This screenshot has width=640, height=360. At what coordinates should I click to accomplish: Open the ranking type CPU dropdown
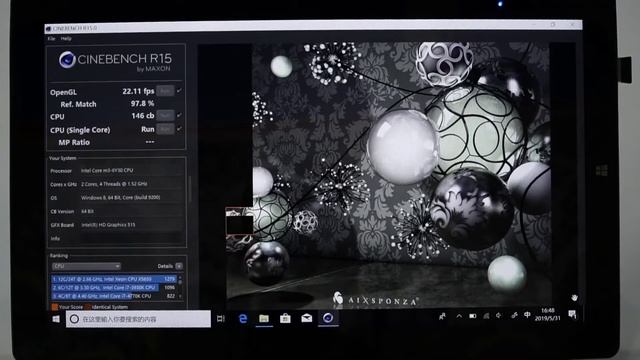86,266
